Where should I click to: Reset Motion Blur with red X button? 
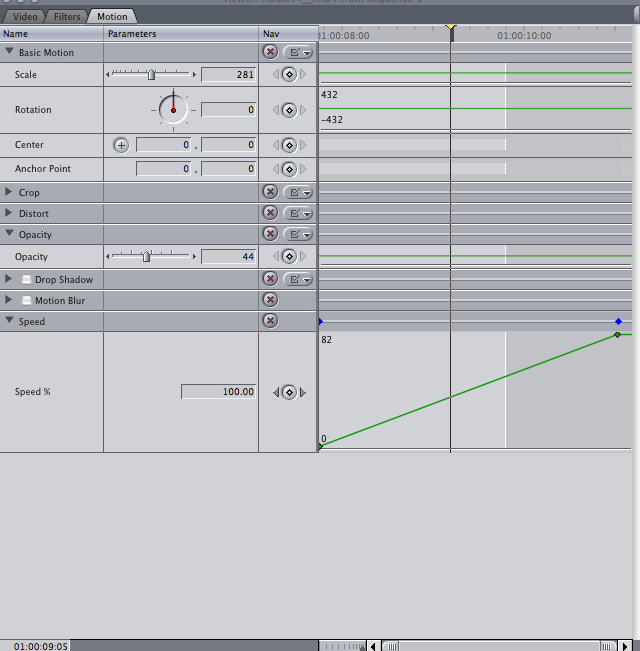(270, 300)
